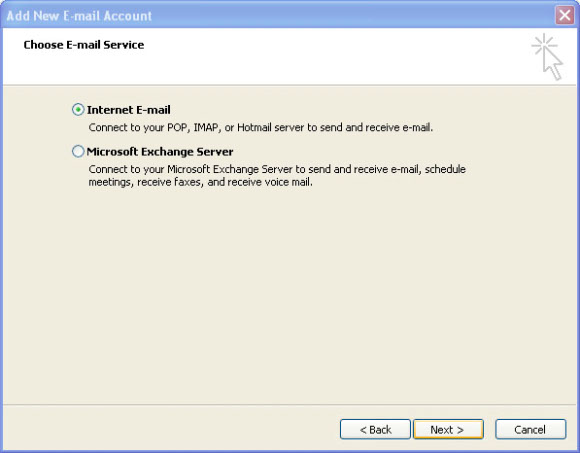The height and width of the screenshot is (453, 580).
Task: Click the bold Microsoft Exchange Server label
Action: pos(160,152)
